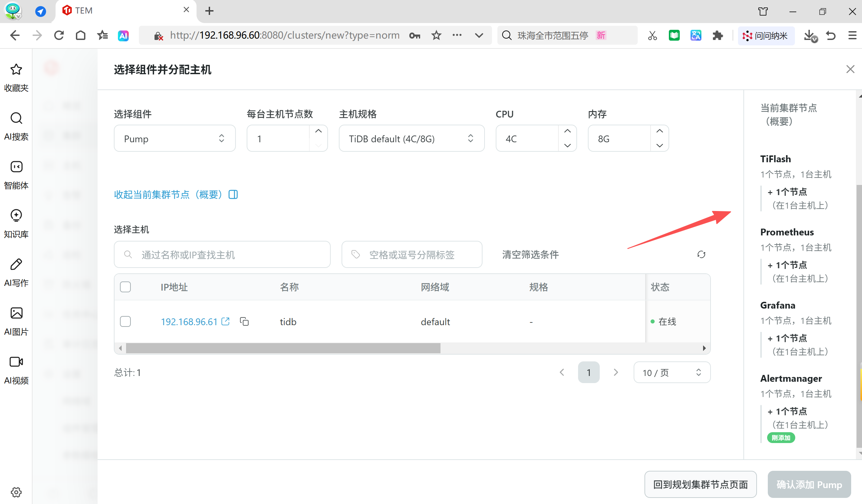Open the 10 / 页 page size dropdown

[x=672, y=372]
